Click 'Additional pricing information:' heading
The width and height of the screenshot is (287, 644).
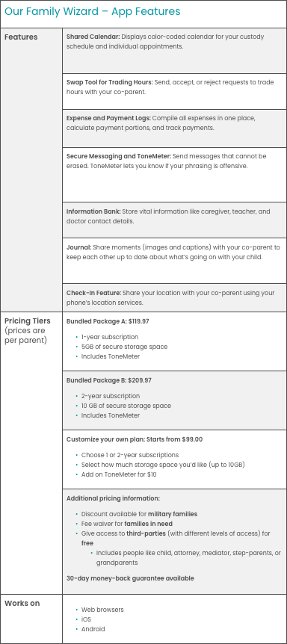point(113,498)
